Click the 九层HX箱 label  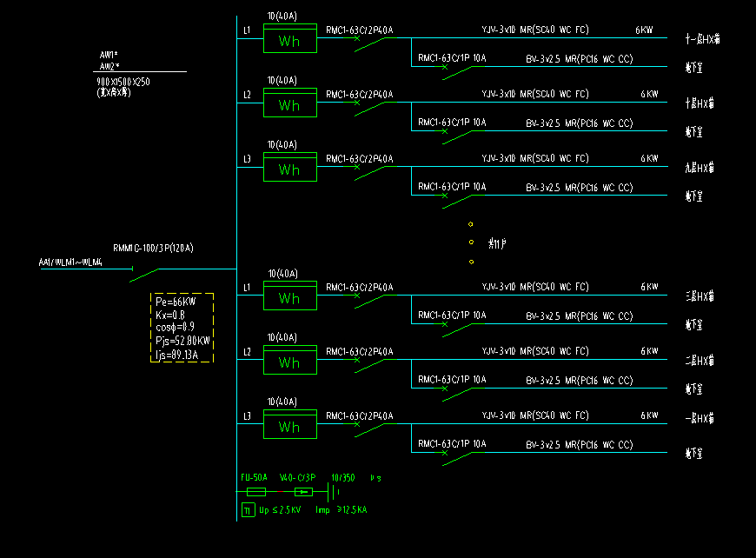[700, 168]
